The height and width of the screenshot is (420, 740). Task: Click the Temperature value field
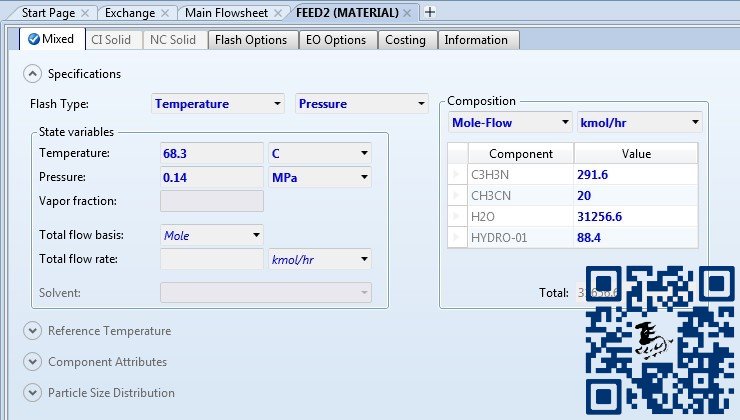pos(211,153)
